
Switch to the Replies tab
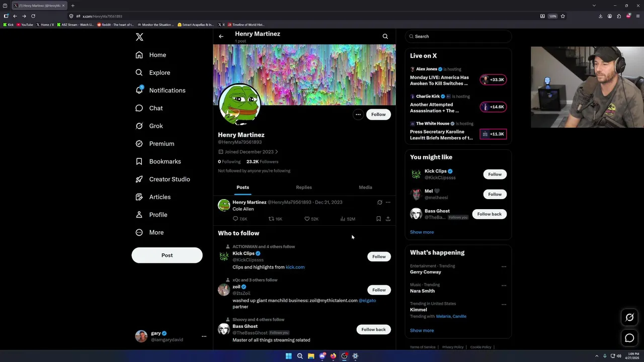point(304,188)
